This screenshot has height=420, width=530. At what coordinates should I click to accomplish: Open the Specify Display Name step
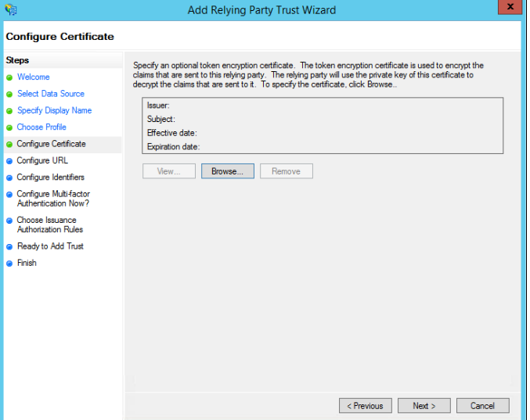pos(54,110)
